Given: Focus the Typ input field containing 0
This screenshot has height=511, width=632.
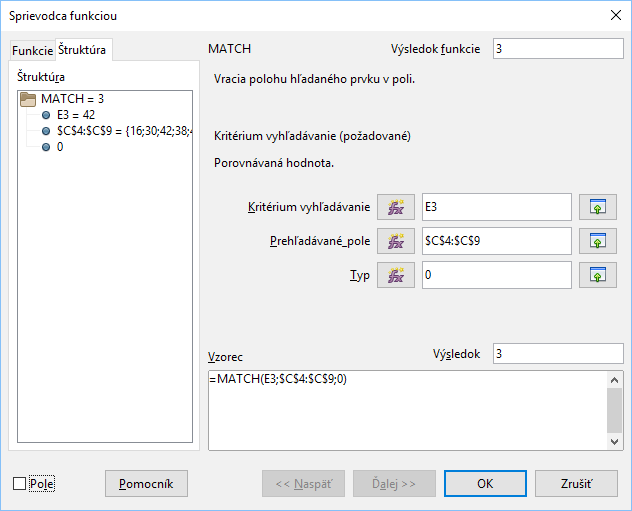Looking at the screenshot, I should 496,275.
